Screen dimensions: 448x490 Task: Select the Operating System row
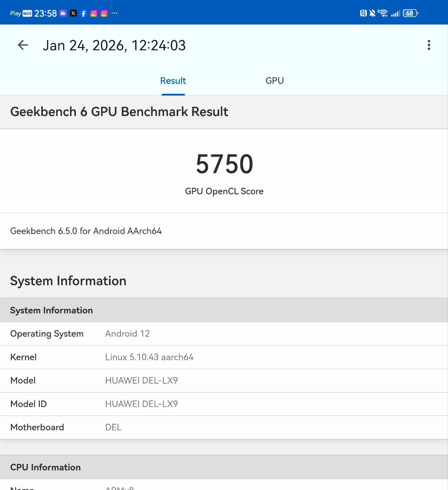click(224, 334)
